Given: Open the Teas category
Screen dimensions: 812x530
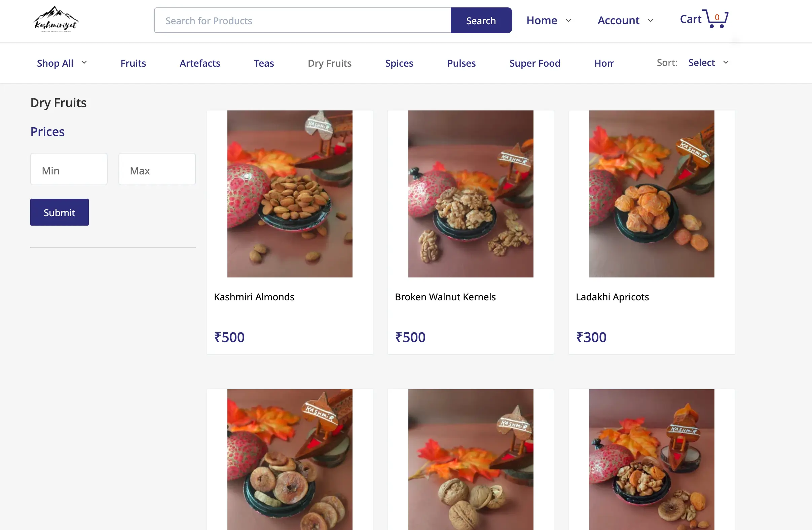Looking at the screenshot, I should pos(264,63).
